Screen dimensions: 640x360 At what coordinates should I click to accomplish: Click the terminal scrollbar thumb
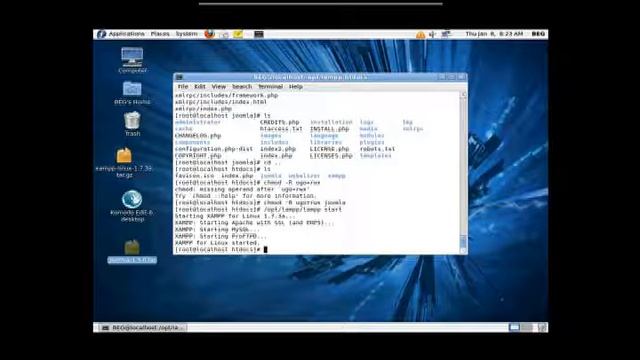[x=463, y=241]
